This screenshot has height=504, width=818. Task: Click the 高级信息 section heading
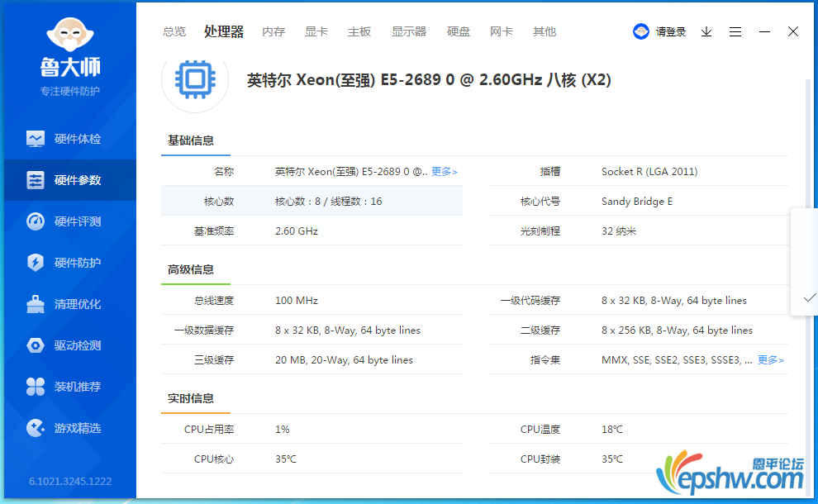[190, 269]
